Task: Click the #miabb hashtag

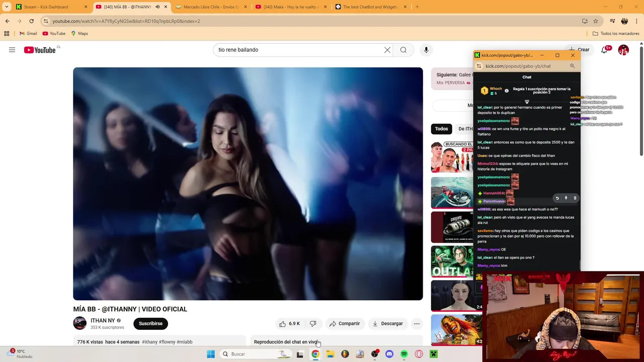Action: click(x=185, y=342)
